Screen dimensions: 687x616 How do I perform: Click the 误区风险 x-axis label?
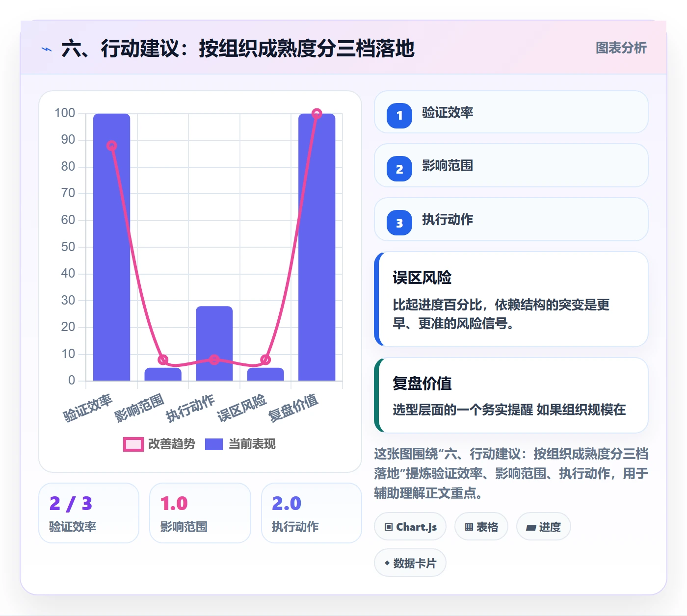(242, 408)
